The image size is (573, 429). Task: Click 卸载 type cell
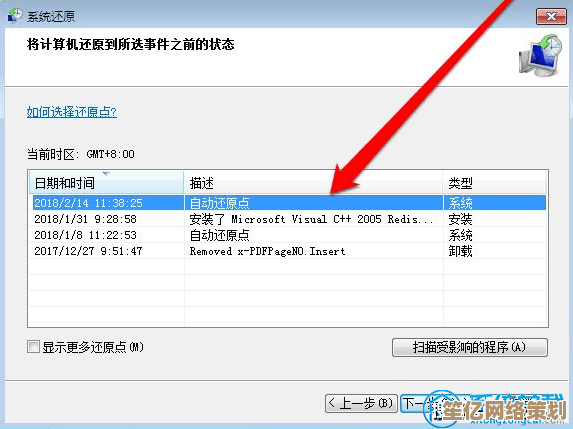460,251
